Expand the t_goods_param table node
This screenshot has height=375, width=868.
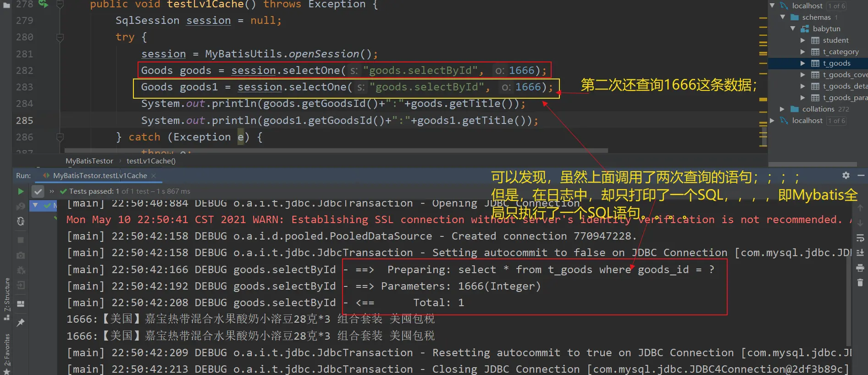803,98
